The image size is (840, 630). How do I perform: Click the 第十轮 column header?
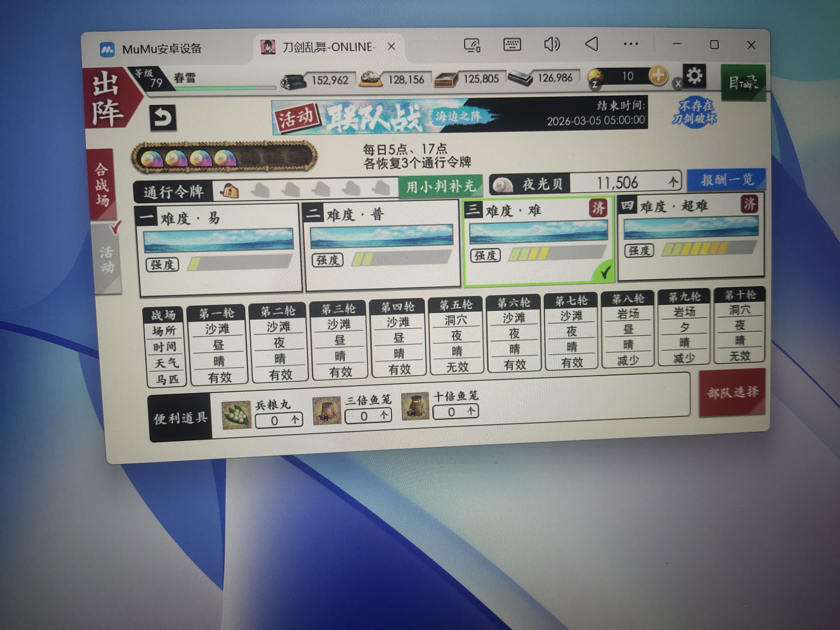click(740, 295)
